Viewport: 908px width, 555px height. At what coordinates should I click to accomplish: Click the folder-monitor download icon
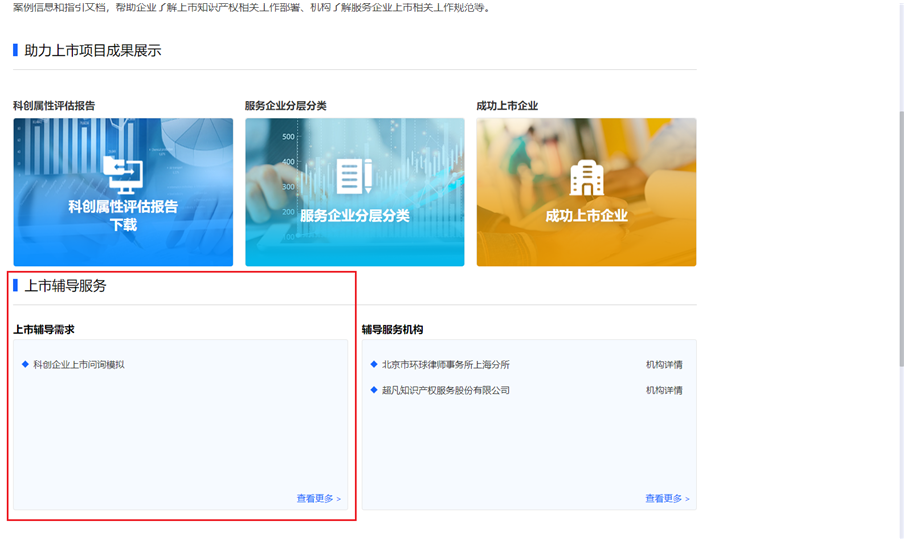point(123,174)
